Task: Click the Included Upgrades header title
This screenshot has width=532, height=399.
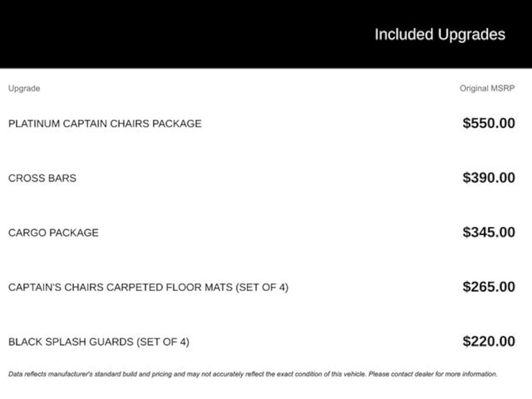Action: click(x=440, y=35)
